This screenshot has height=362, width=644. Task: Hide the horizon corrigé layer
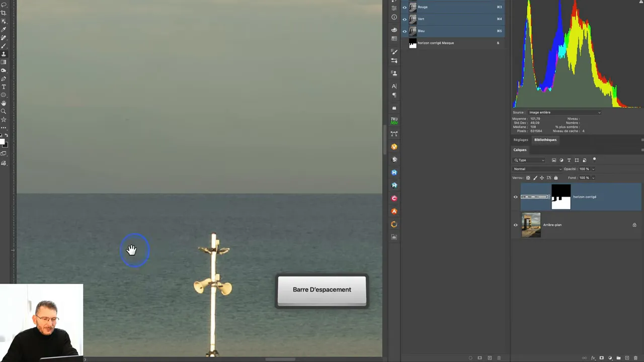pos(515,197)
